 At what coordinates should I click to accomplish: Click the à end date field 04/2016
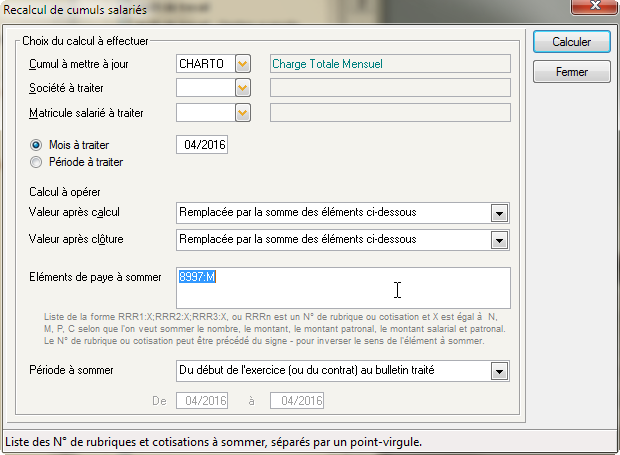click(297, 401)
